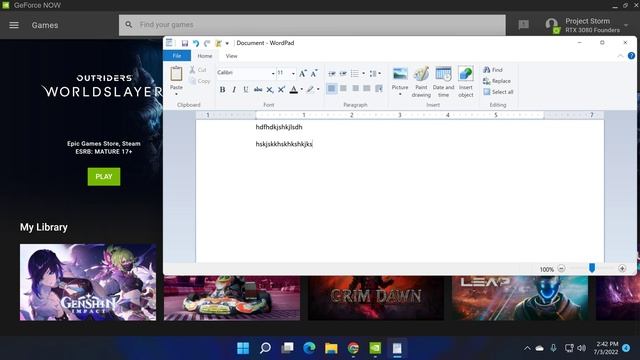640x360 pixels.
Task: Redo the action in WordPad toolbar
Action: (207, 43)
